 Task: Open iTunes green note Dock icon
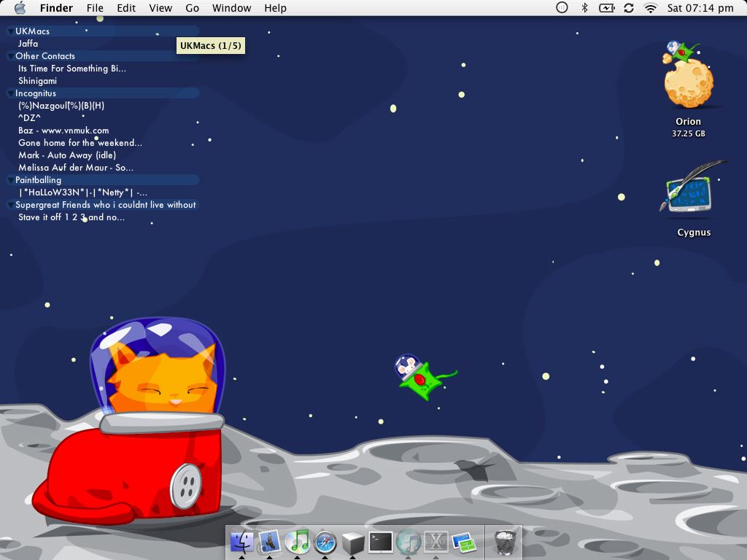coord(298,542)
